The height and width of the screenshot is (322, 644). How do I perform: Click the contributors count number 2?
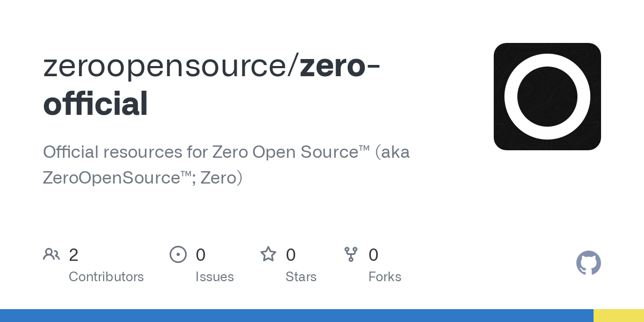pos(74,255)
